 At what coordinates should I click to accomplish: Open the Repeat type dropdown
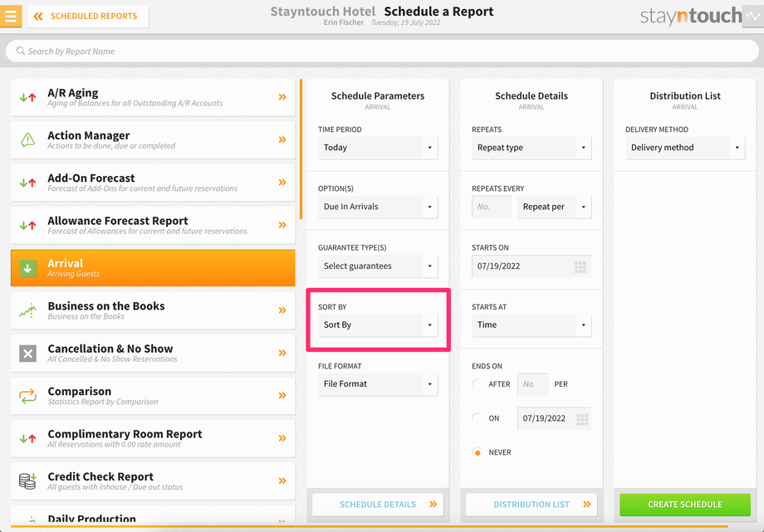531,148
